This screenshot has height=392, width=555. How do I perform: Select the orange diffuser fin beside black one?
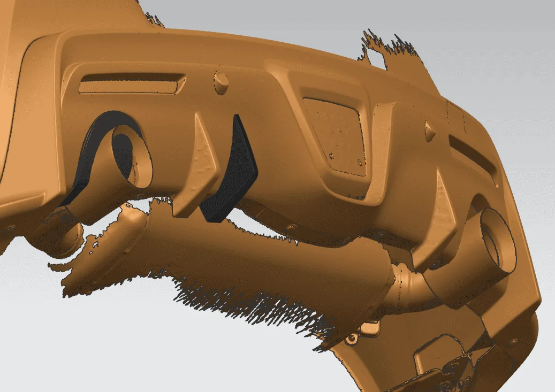click(x=197, y=166)
